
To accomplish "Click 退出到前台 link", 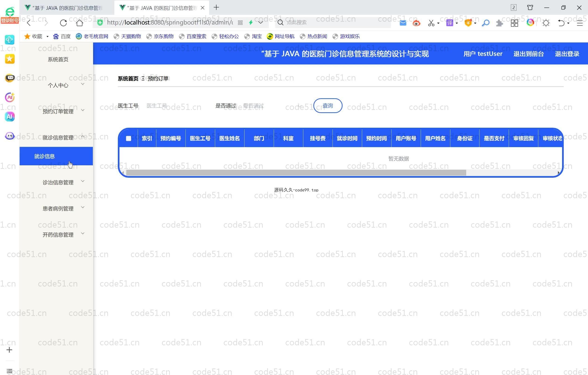I will [x=528, y=54].
